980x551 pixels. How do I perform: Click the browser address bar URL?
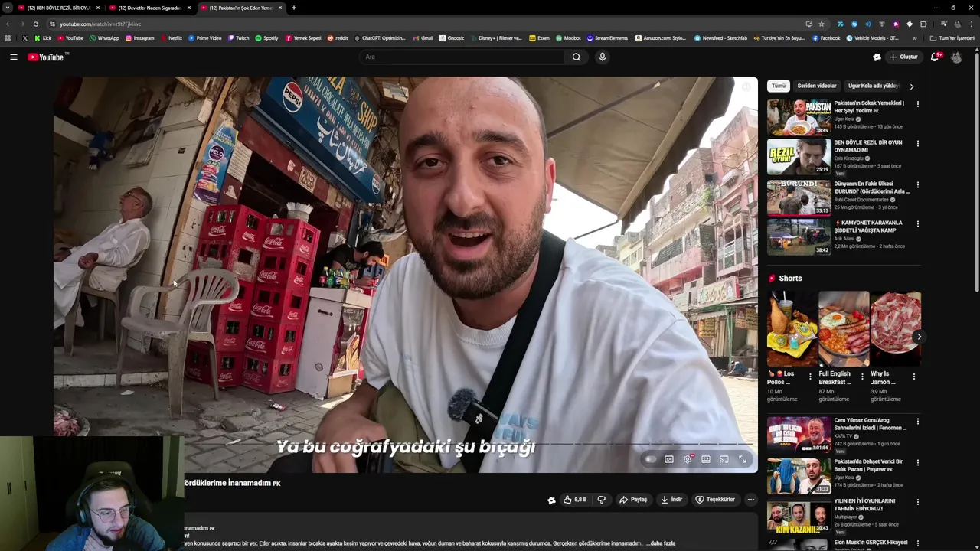(x=100, y=24)
